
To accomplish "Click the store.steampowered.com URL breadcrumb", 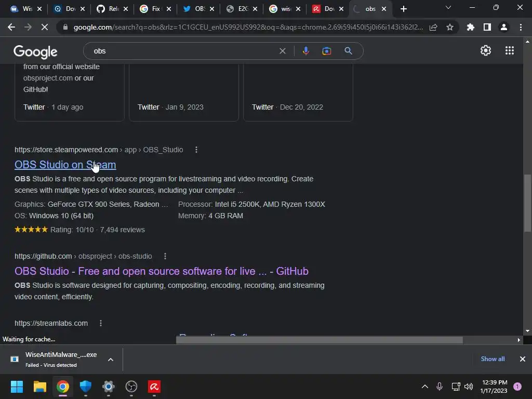I will pos(99,150).
